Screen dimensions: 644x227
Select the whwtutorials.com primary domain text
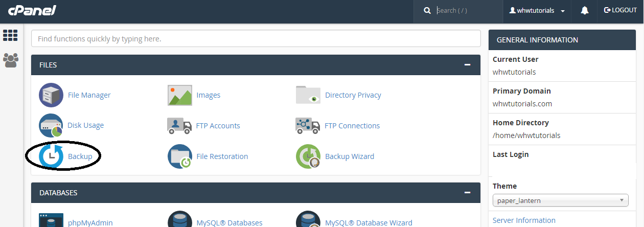522,104
